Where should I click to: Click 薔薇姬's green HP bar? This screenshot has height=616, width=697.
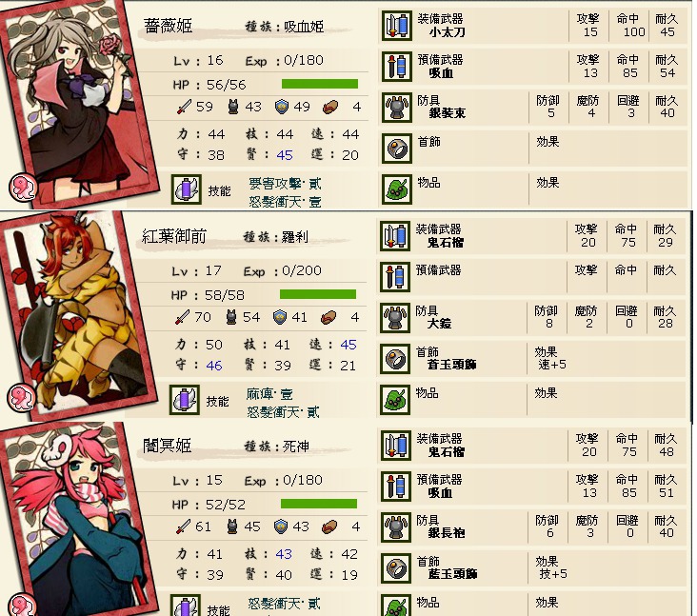point(320,84)
